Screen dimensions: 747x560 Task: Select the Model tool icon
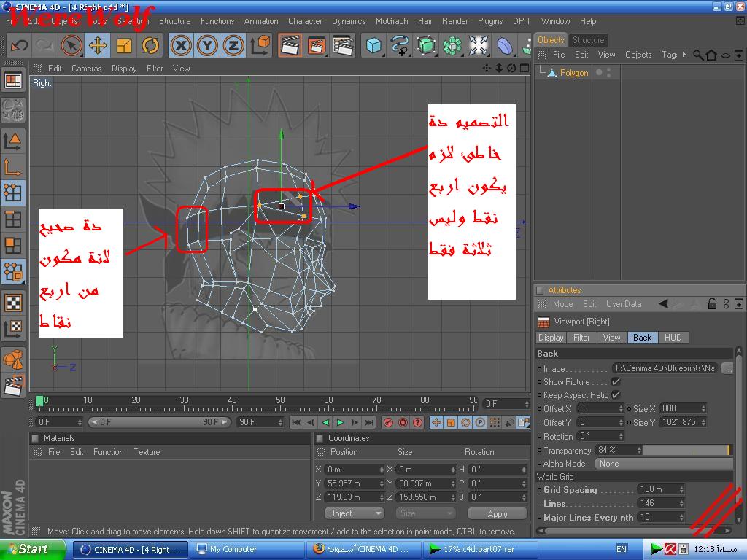click(13, 141)
